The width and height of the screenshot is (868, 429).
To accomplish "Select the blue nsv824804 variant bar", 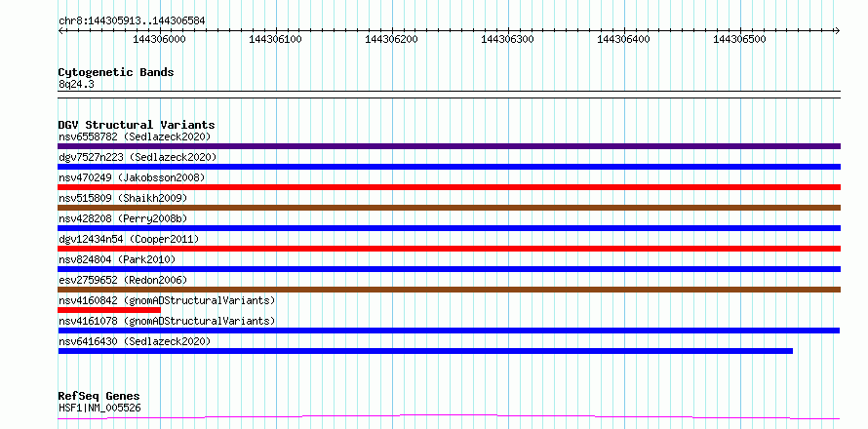I will tap(449, 269).
